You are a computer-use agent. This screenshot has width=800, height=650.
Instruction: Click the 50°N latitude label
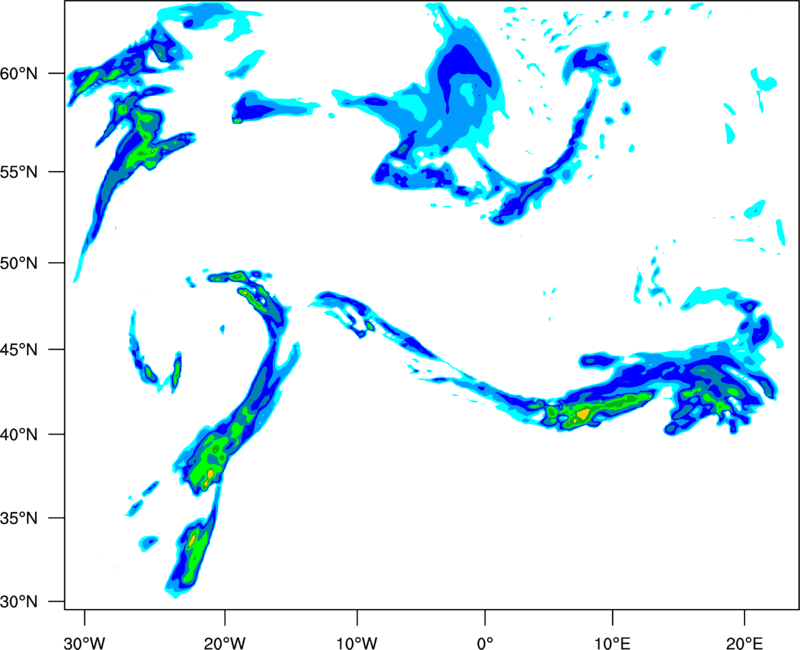[19, 263]
